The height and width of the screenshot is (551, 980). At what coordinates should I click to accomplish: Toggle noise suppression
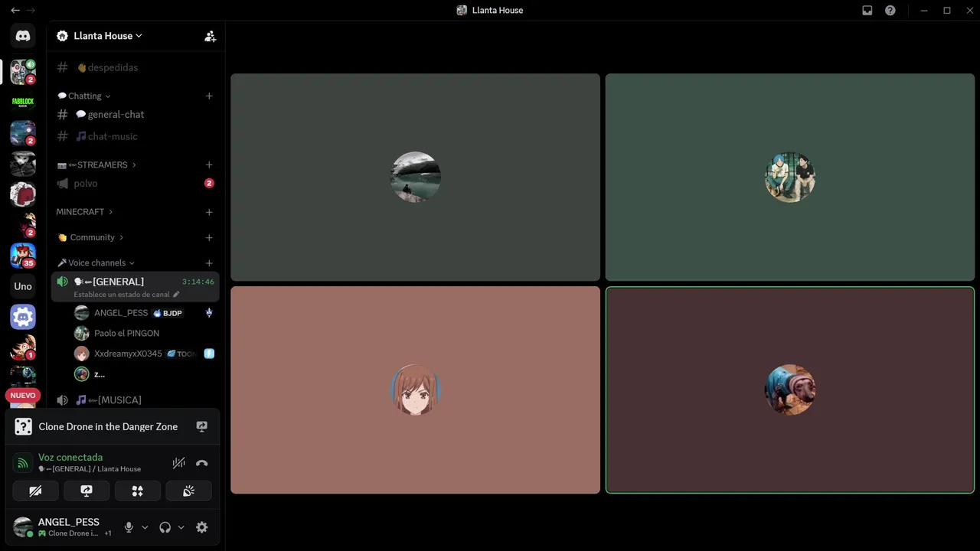tap(179, 463)
